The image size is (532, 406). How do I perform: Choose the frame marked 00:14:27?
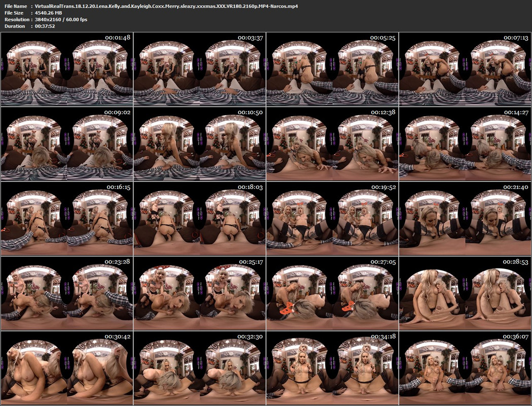(x=465, y=144)
